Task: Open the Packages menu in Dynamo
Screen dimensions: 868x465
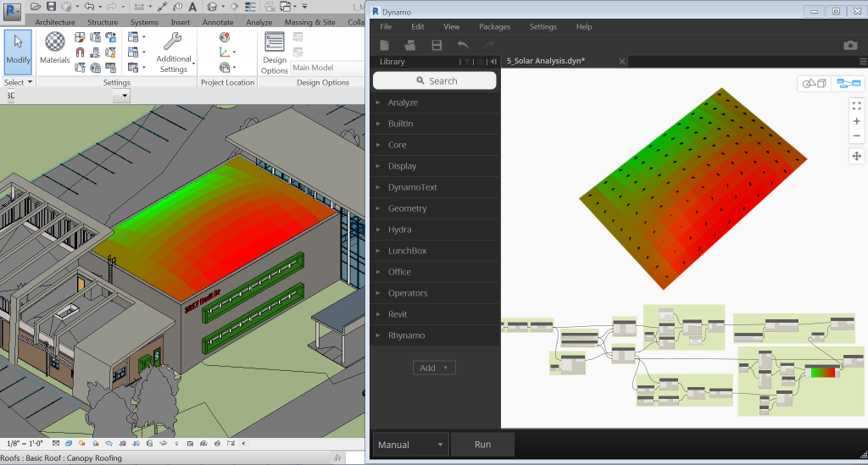Action: (x=494, y=27)
